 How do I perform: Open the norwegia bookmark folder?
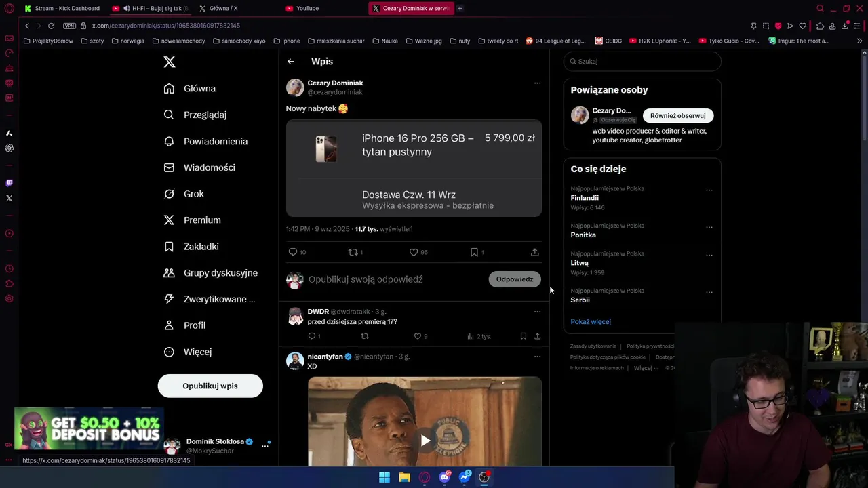point(127,41)
